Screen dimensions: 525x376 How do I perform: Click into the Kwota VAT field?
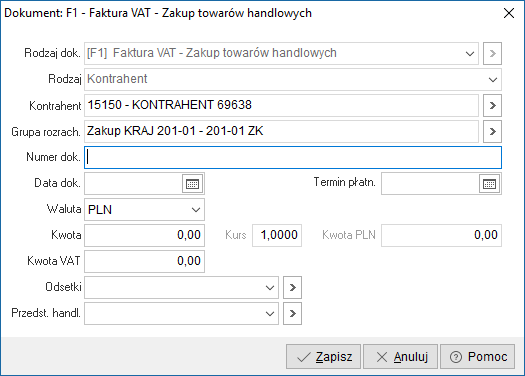pyautogui.click(x=144, y=261)
